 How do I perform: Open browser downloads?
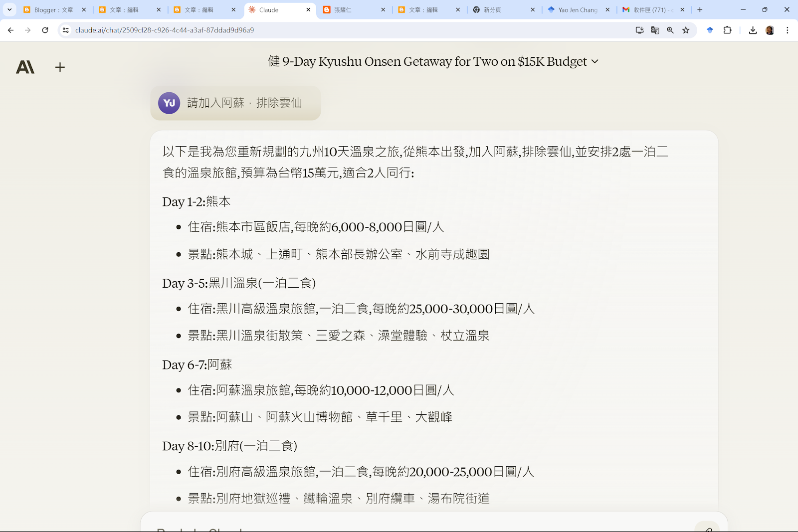click(x=753, y=30)
